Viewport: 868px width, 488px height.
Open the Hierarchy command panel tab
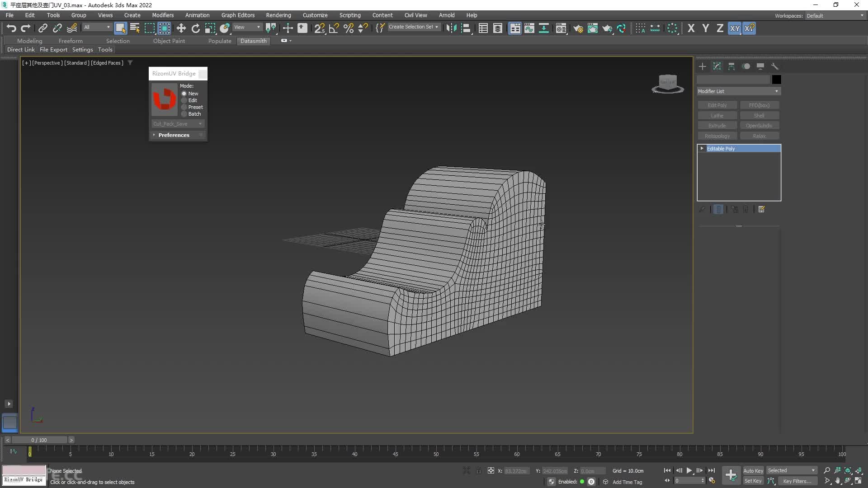pos(731,66)
